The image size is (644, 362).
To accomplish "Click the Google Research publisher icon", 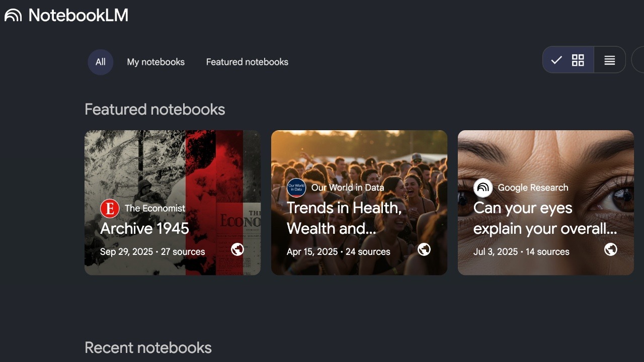I will tap(483, 187).
